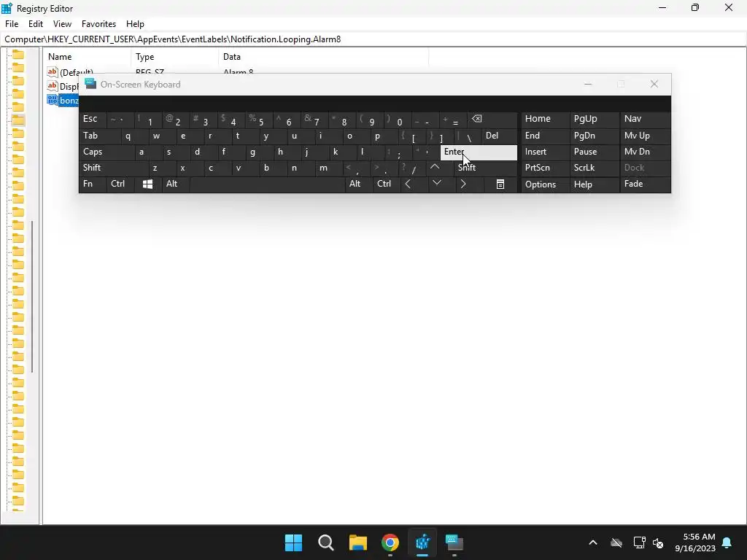Click the Insert key

pos(544,152)
